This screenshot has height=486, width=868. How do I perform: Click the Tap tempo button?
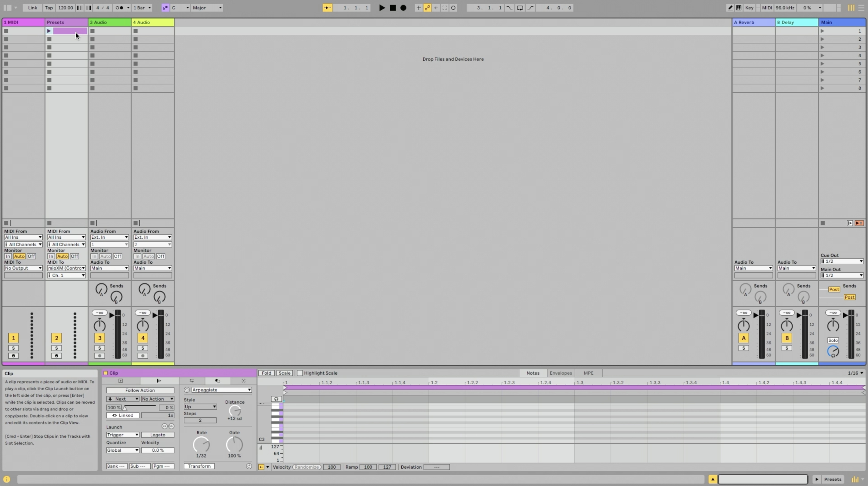(x=49, y=8)
